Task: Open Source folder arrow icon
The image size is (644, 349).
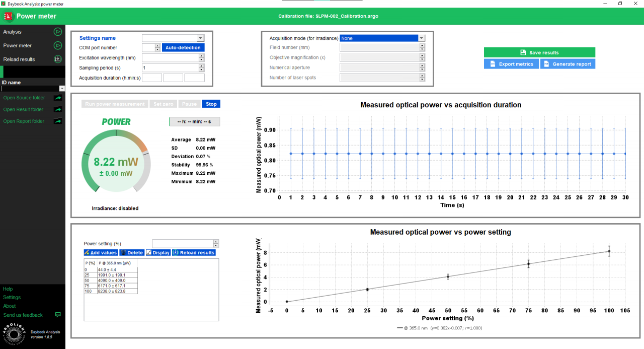Action: (x=58, y=98)
